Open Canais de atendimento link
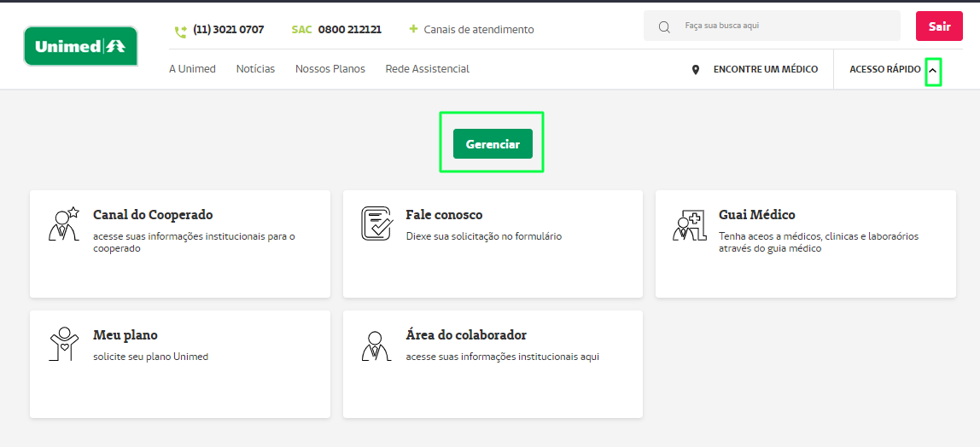 [x=479, y=29]
